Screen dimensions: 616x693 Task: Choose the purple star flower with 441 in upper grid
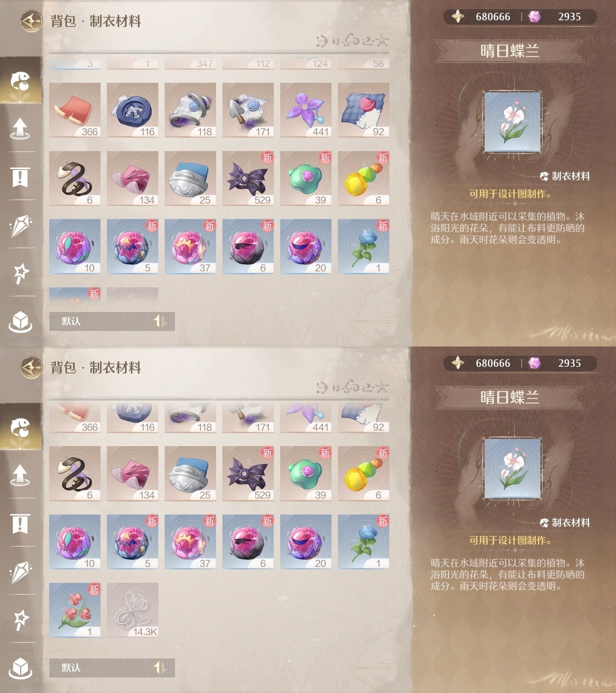click(306, 110)
